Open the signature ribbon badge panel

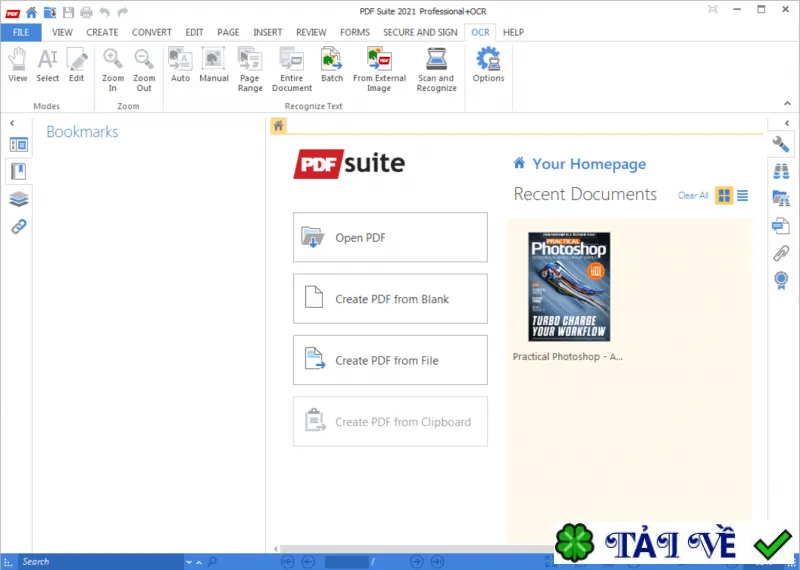[x=781, y=280]
